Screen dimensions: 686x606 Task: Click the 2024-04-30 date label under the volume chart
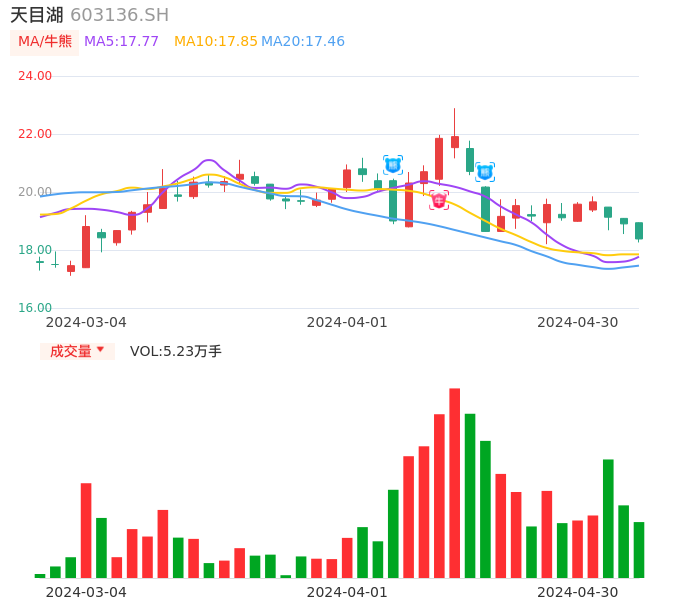click(x=577, y=592)
